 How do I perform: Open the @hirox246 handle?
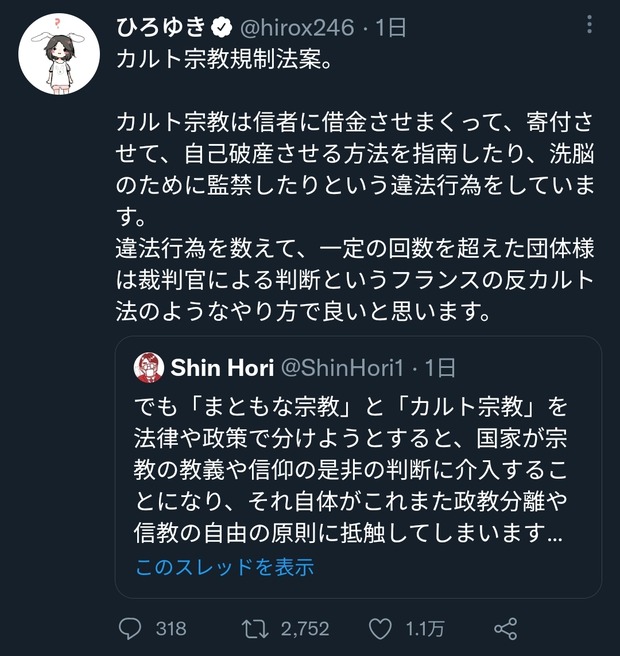coord(297,28)
